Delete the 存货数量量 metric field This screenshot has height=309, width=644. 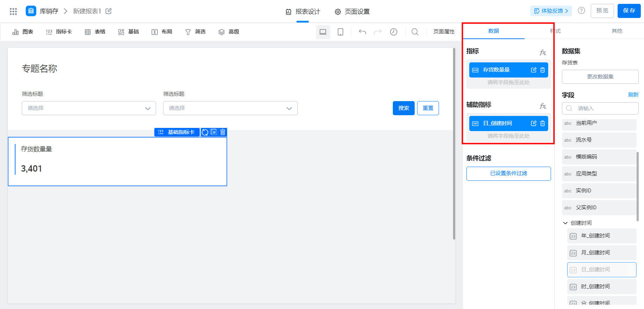pyautogui.click(x=543, y=70)
